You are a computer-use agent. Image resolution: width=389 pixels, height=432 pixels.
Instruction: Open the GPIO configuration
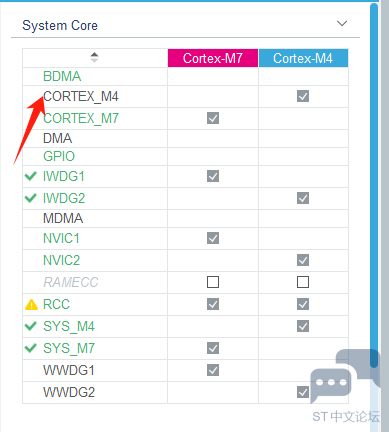(x=59, y=156)
